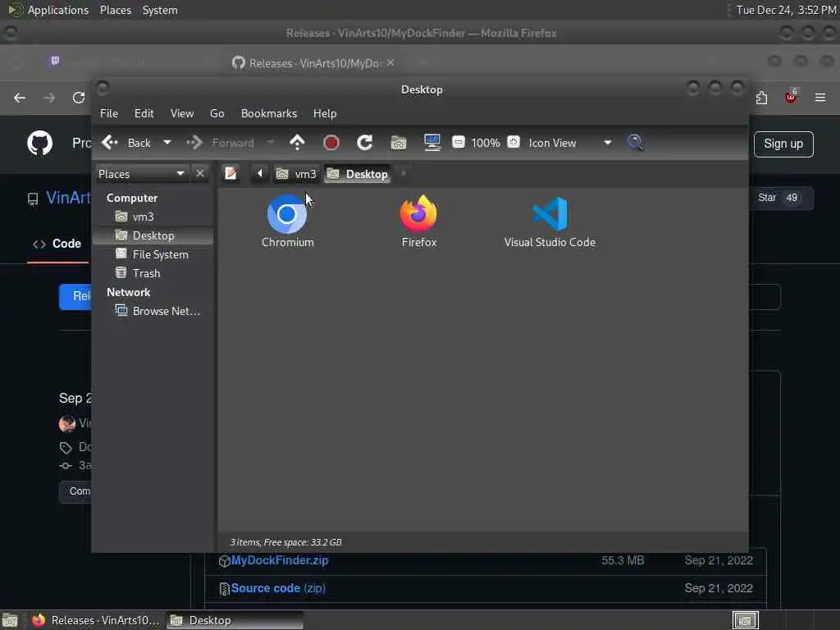Close the Places side pane

coord(200,174)
